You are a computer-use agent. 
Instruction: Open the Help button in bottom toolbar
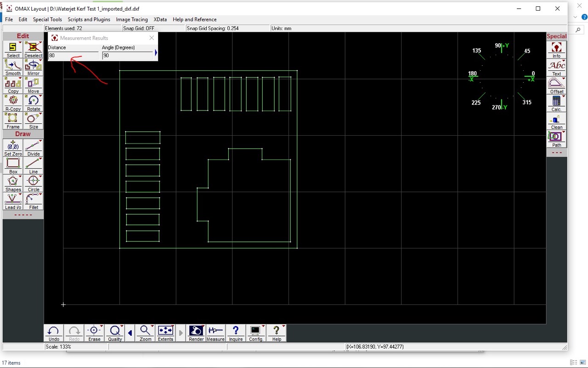(277, 333)
